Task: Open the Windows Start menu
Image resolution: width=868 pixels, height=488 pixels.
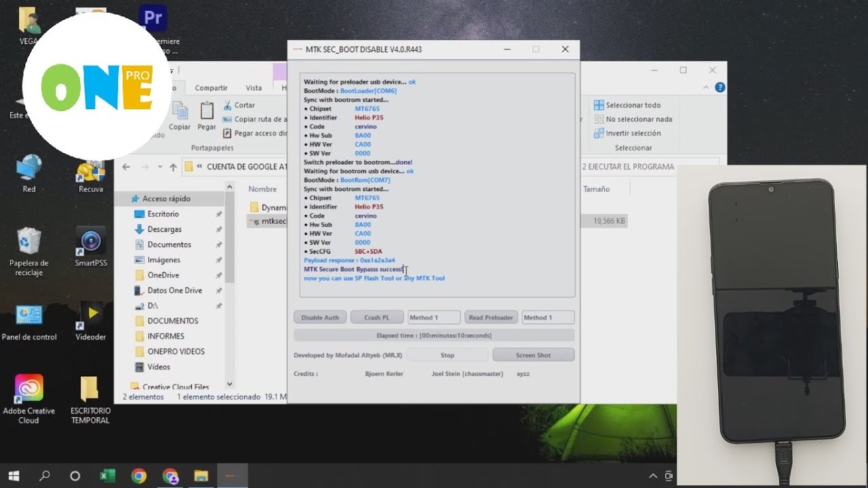Action: tap(14, 476)
